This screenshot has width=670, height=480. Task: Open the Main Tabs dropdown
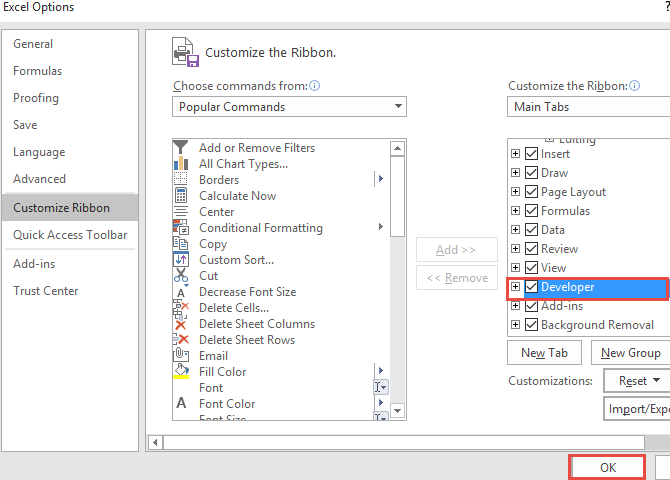click(588, 106)
